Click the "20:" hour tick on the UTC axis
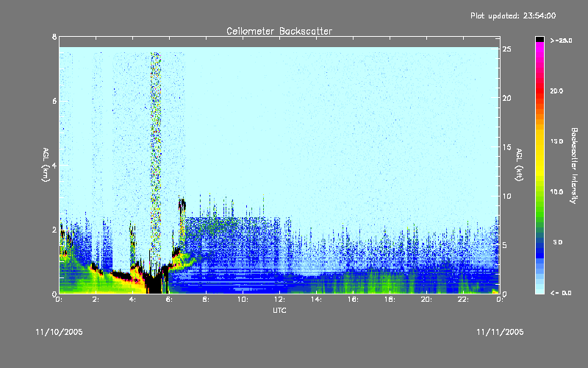 point(426,300)
